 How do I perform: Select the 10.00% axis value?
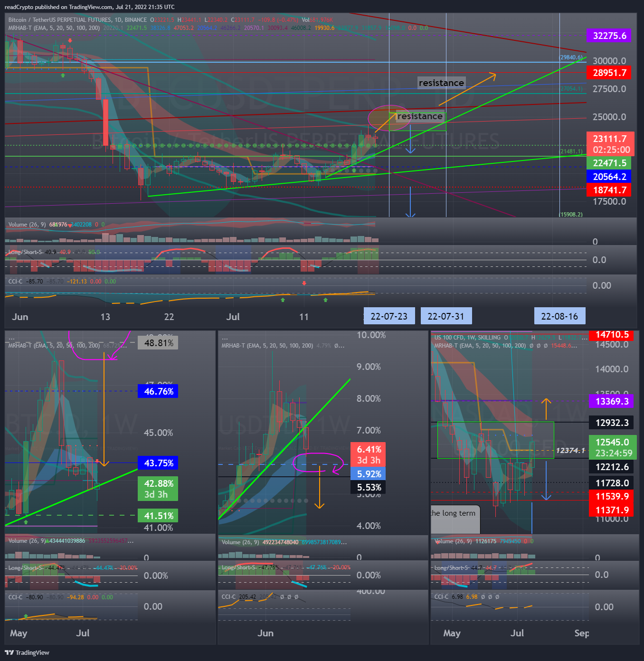pyautogui.click(x=371, y=335)
